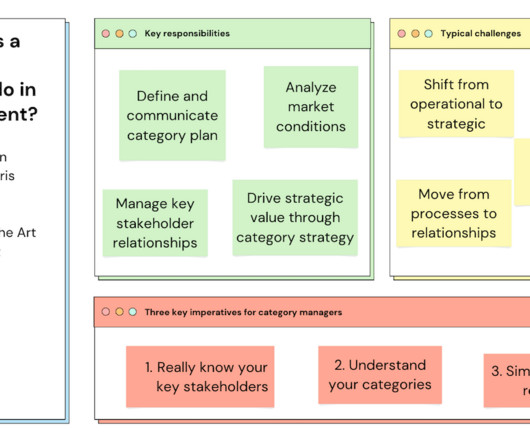Screen dimensions: 530x442
Task: Click orange dot in Key responsibilities header
Action: [x=119, y=33]
